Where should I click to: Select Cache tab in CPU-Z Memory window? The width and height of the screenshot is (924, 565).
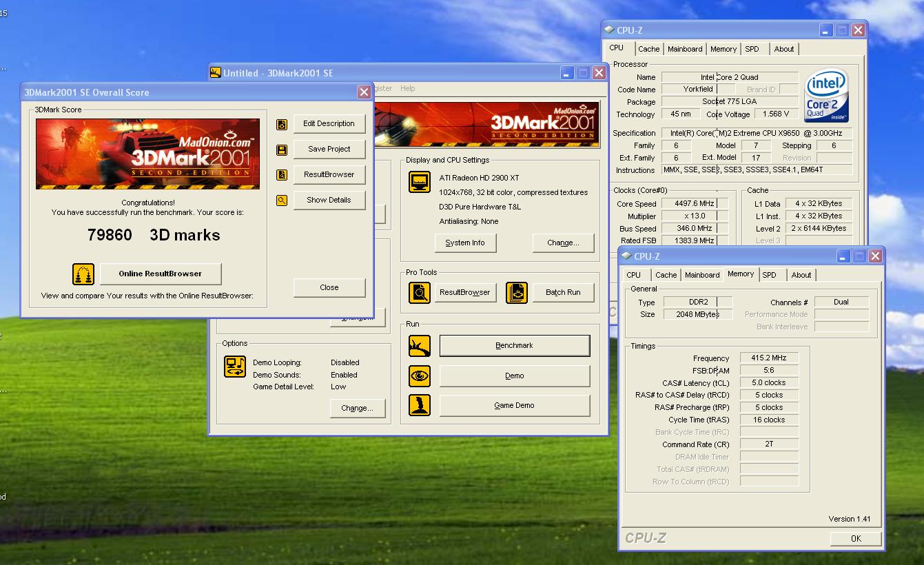pyautogui.click(x=666, y=275)
